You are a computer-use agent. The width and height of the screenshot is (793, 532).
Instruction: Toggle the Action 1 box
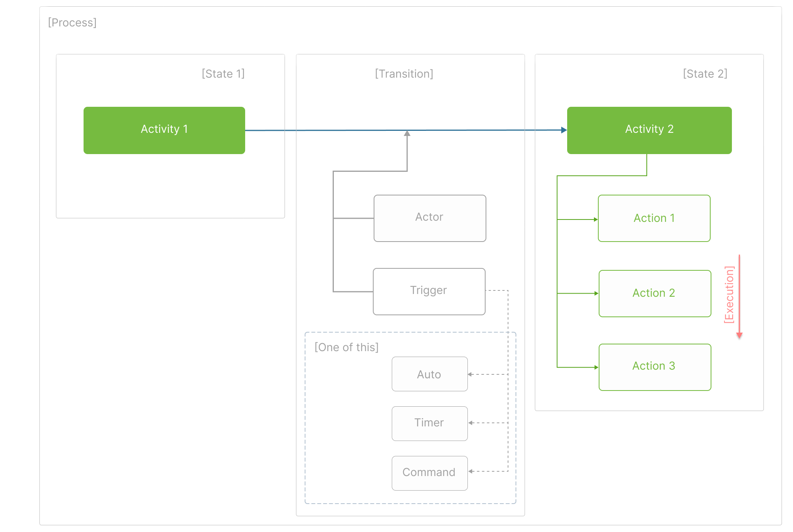click(654, 218)
